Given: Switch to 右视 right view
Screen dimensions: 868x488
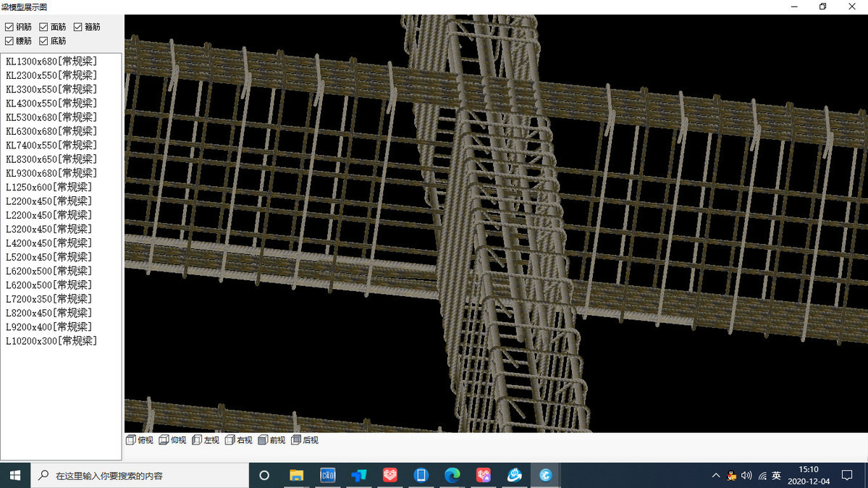Looking at the screenshot, I should pyautogui.click(x=239, y=439).
